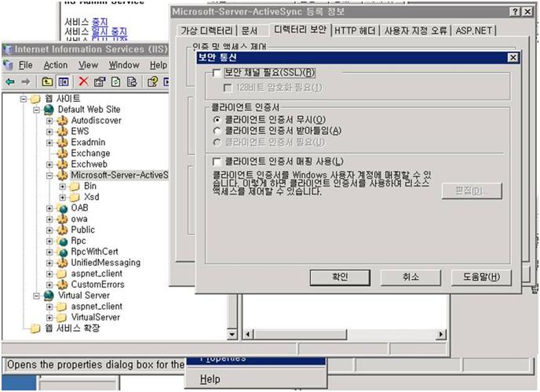
Task: Collapse the Default Web Site node
Action: 36,110
